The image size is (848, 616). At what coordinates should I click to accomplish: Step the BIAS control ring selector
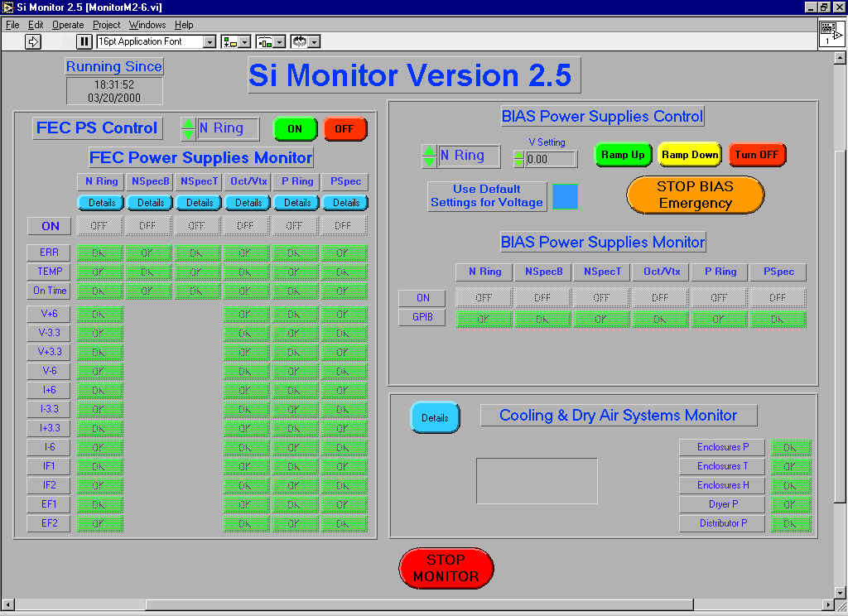pos(429,156)
